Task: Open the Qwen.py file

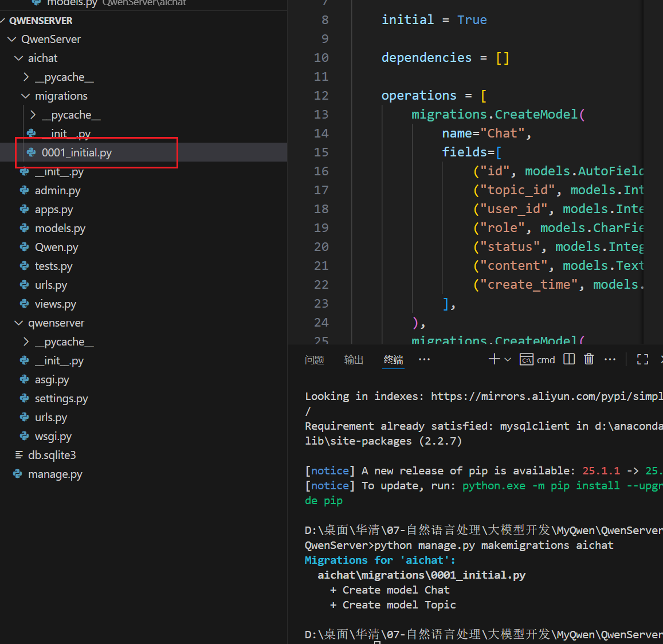Action: [x=56, y=247]
